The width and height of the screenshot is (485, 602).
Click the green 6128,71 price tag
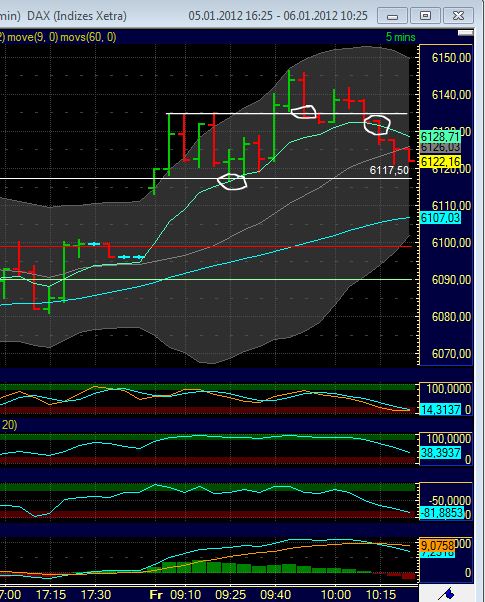[x=440, y=137]
